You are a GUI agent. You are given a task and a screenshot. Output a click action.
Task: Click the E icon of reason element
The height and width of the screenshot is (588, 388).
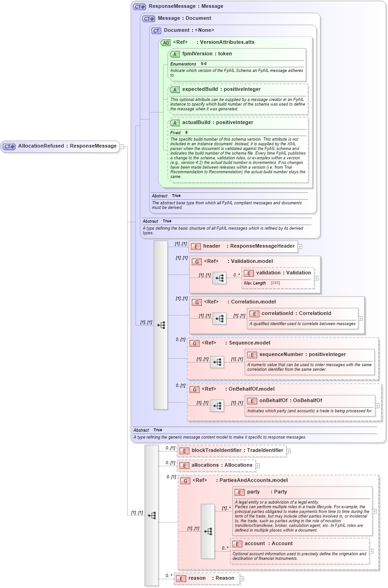point(181,578)
